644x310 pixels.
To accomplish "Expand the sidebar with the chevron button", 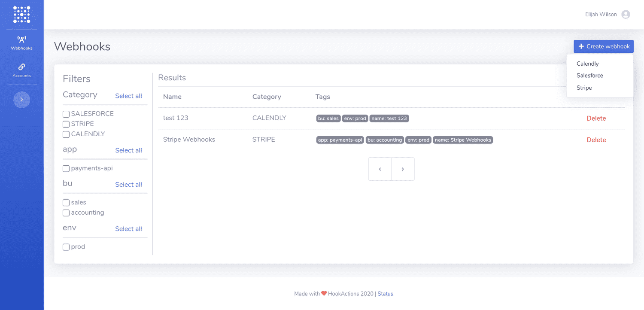I will click(x=21, y=100).
